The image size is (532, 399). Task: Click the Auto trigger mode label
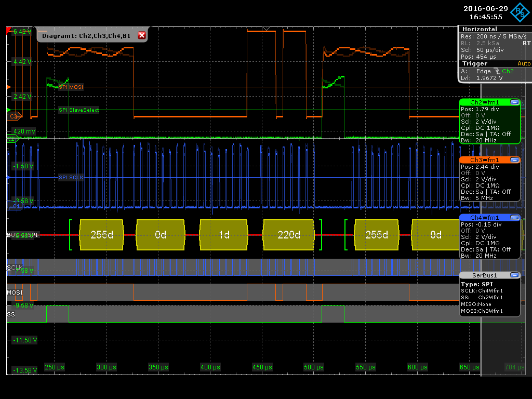pyautogui.click(x=524, y=63)
